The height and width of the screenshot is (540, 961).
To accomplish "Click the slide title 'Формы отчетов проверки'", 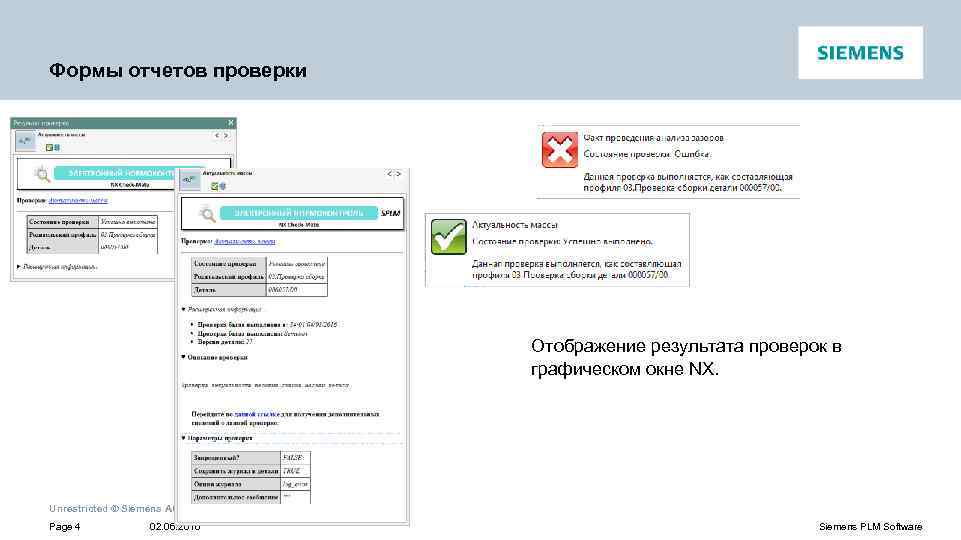I will 178,70.
